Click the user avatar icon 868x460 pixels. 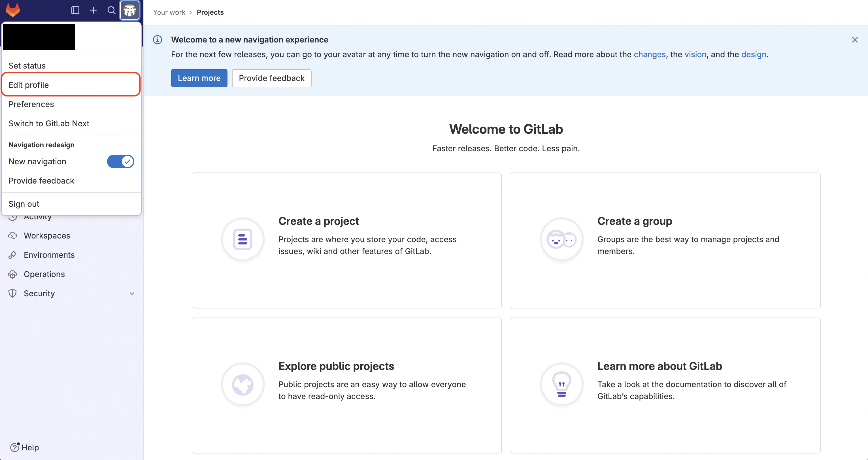pyautogui.click(x=130, y=10)
